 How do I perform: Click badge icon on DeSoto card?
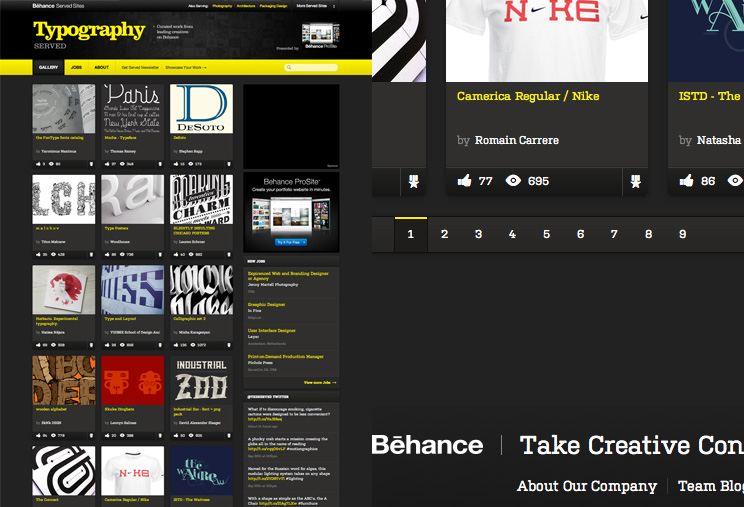click(229, 164)
